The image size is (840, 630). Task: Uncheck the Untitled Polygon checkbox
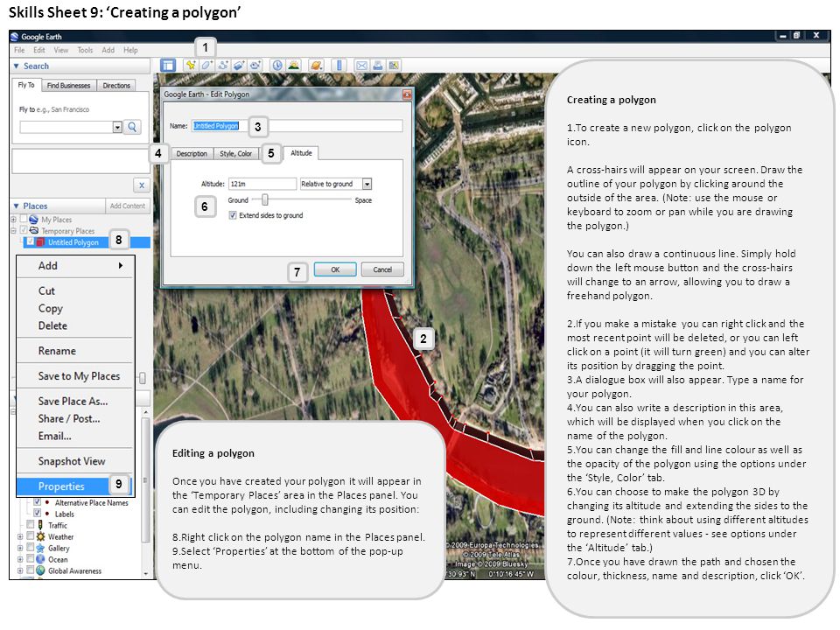coord(30,241)
